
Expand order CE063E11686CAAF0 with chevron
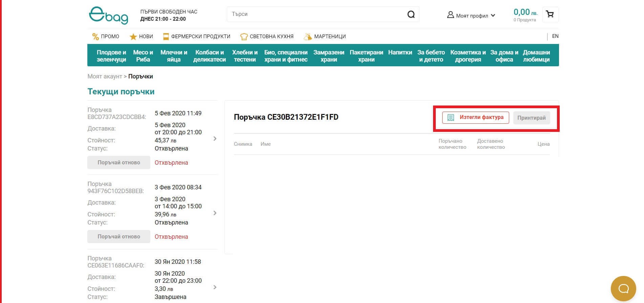click(x=215, y=287)
